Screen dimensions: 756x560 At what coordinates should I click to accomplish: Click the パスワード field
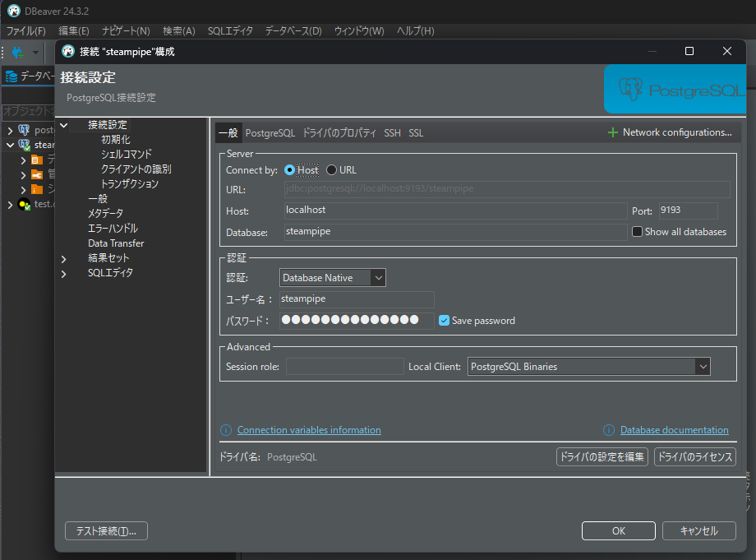coord(357,321)
